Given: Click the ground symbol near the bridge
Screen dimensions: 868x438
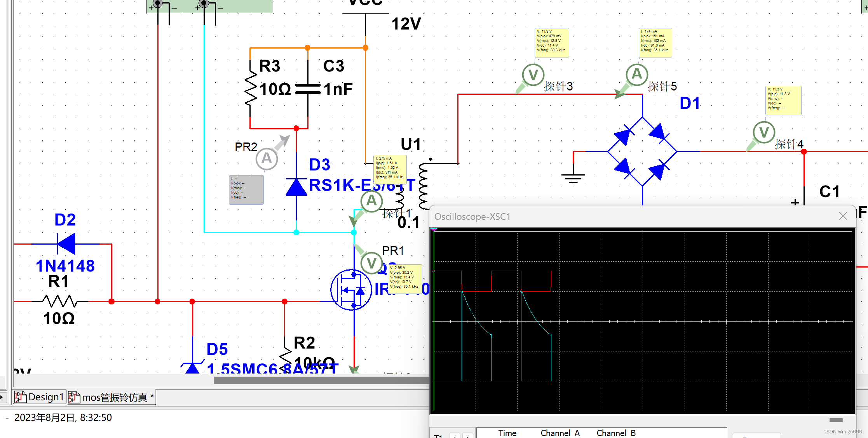Looking at the screenshot, I should pyautogui.click(x=573, y=177).
